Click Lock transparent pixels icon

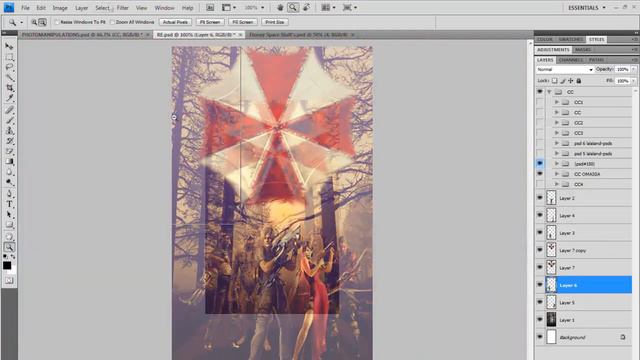tap(554, 81)
